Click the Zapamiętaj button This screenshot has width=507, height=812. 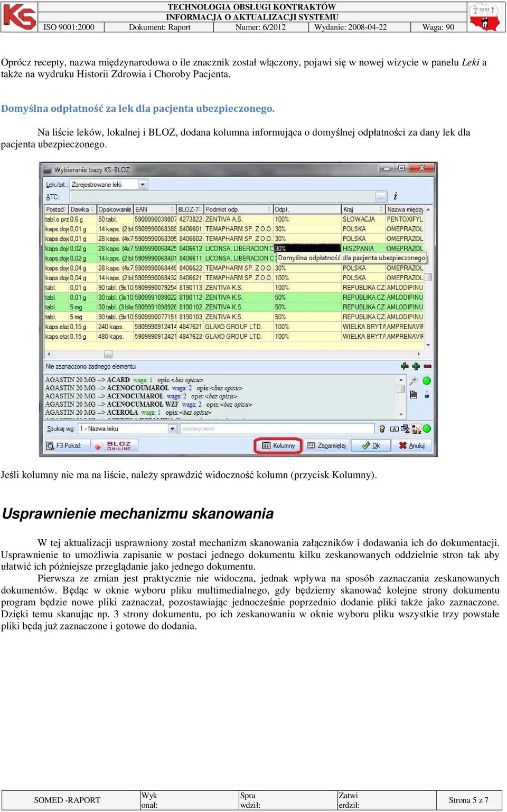point(326,446)
